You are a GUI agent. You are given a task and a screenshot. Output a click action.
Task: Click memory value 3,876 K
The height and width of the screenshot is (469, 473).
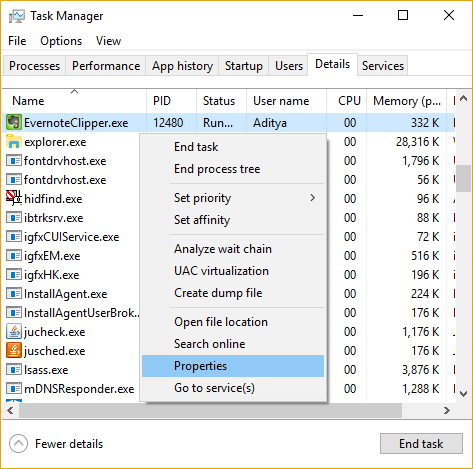point(420,370)
